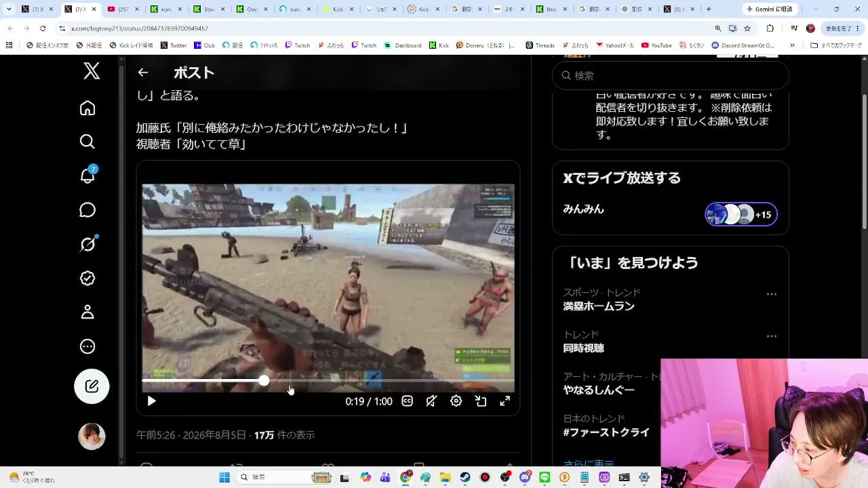
Task: Open the chat messages bubble icon in sidebar
Action: click(87, 210)
